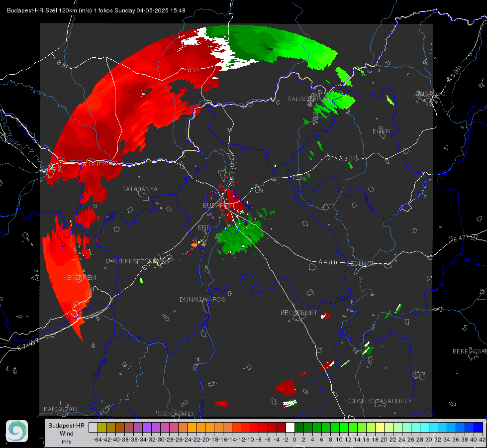Click the SZÉKESFEHÉRVÁR city label
Screen dimensions: 487x448
click(x=141, y=261)
